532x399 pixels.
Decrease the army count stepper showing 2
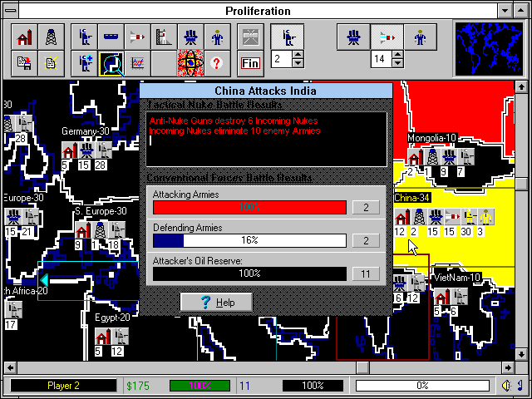pyautogui.click(x=298, y=63)
